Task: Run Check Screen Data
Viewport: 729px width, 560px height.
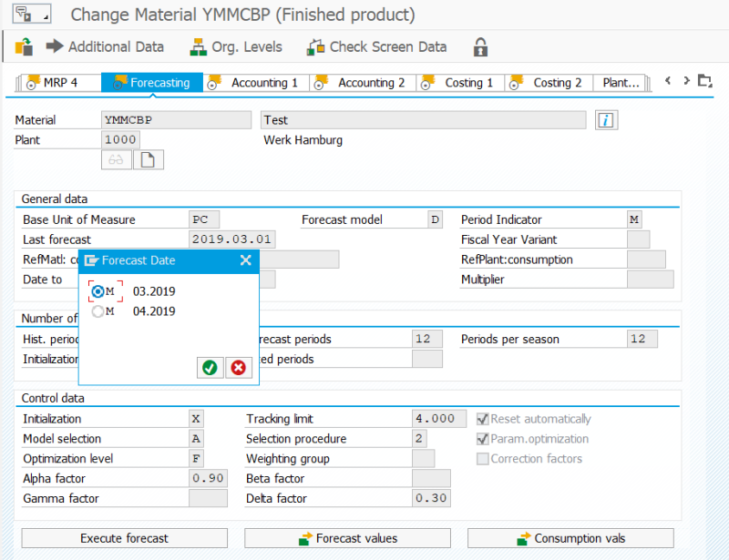Action: click(376, 47)
